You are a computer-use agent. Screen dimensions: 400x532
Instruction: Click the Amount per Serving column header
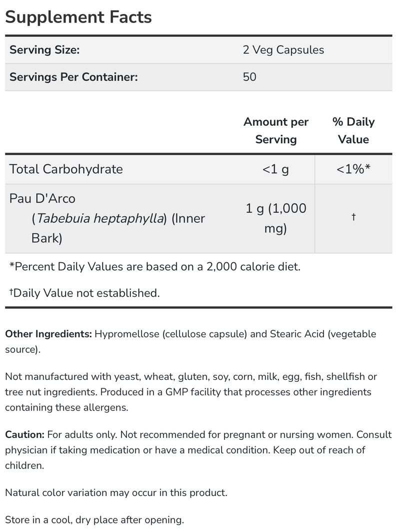click(276, 131)
